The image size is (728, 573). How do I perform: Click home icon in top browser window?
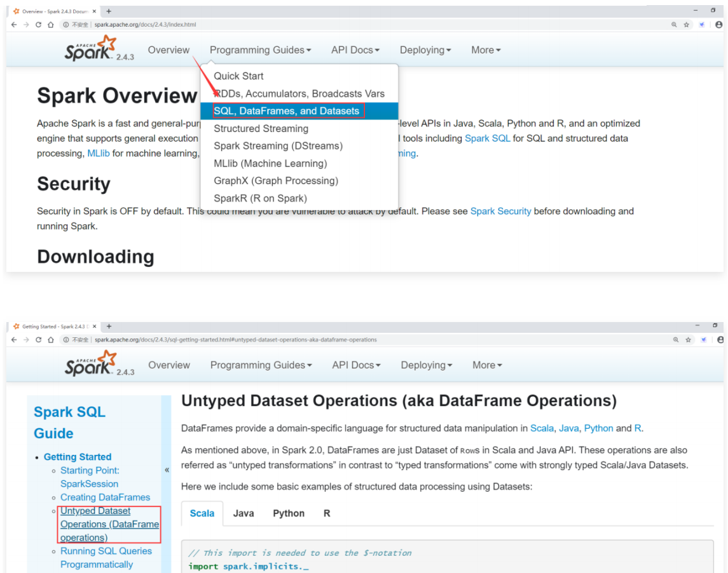click(51, 25)
